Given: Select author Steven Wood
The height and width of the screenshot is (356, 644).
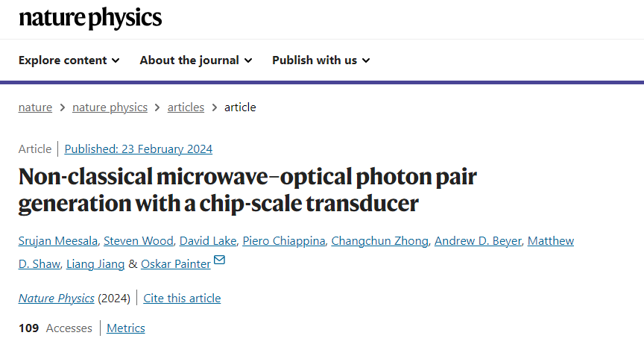Looking at the screenshot, I should point(139,241).
